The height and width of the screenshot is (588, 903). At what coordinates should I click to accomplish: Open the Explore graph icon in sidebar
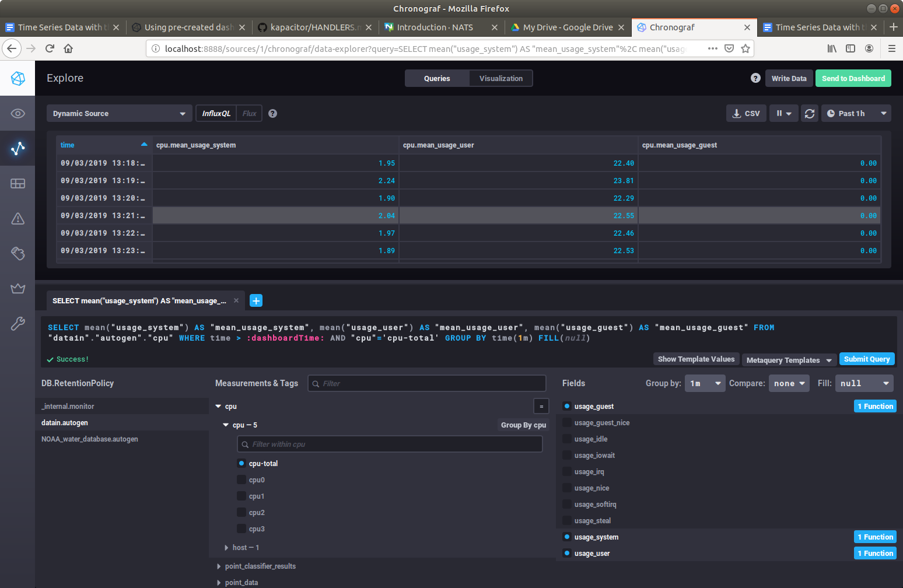[17, 148]
